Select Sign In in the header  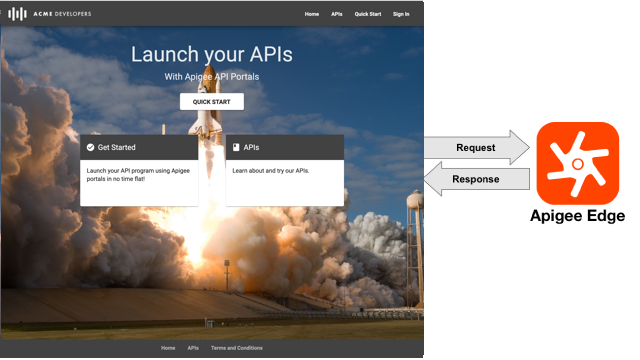(x=401, y=14)
